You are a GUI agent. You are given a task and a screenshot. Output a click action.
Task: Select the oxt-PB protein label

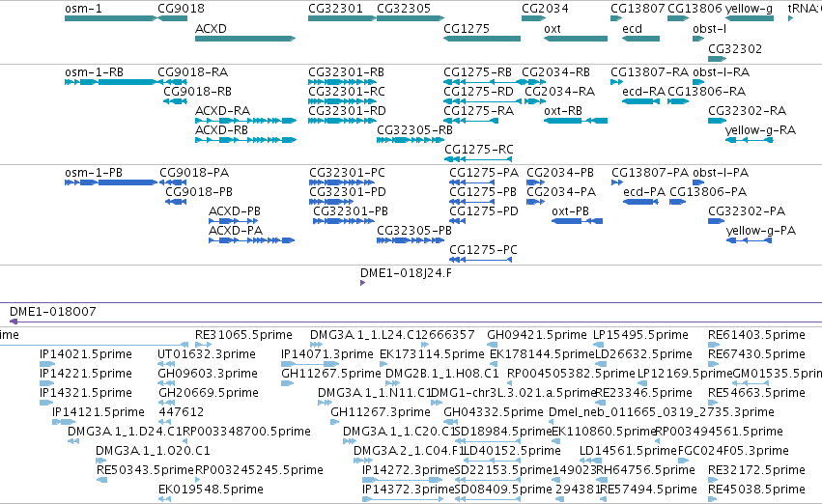tap(570, 211)
